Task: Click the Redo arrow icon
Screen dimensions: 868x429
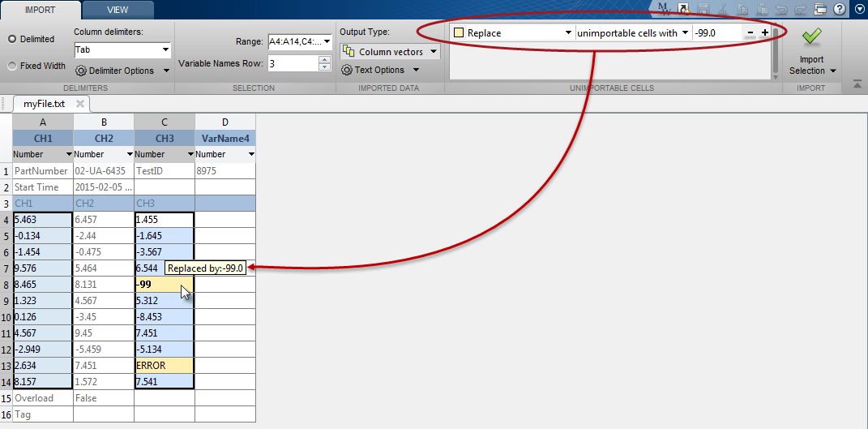Action: tap(801, 8)
